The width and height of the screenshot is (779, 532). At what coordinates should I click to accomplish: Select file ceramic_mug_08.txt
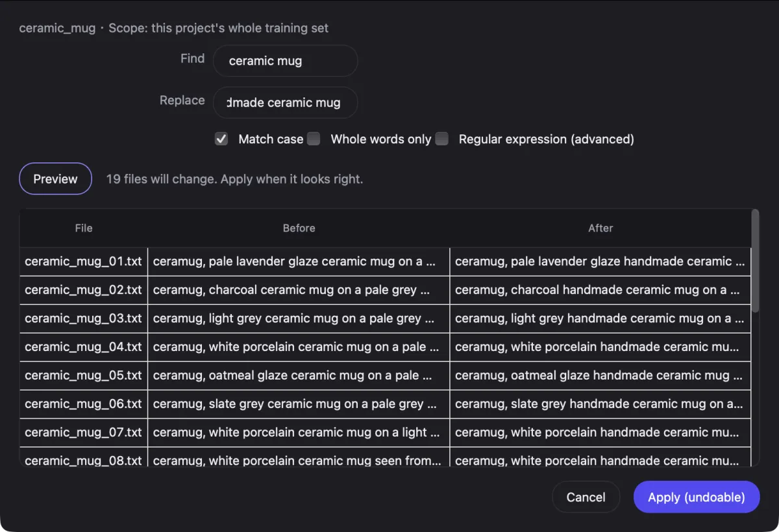coord(83,457)
